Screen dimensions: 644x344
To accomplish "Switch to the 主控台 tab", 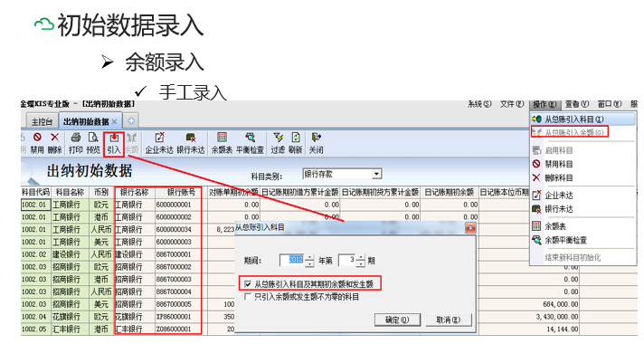I will point(42,121).
